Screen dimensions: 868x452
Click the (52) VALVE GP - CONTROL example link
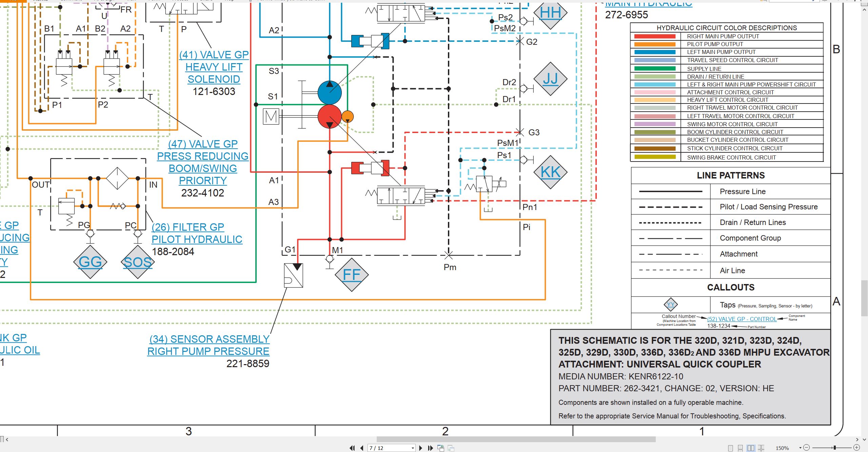(x=742, y=319)
